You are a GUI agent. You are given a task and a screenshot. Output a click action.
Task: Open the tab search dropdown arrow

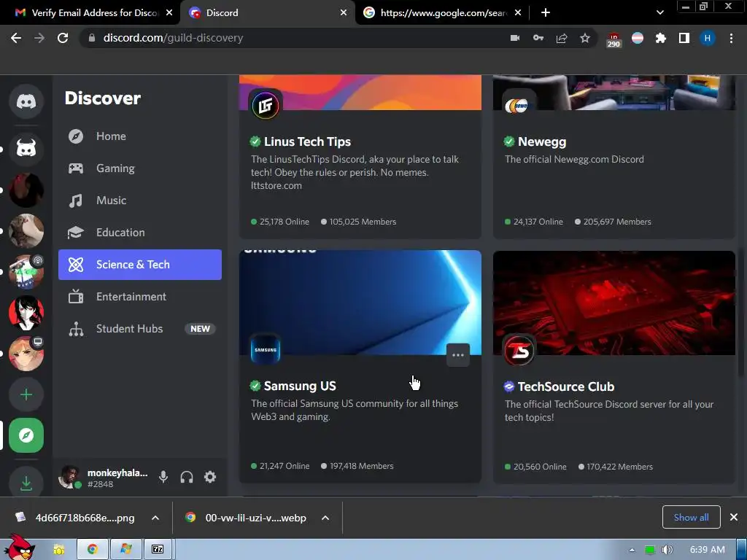click(659, 12)
